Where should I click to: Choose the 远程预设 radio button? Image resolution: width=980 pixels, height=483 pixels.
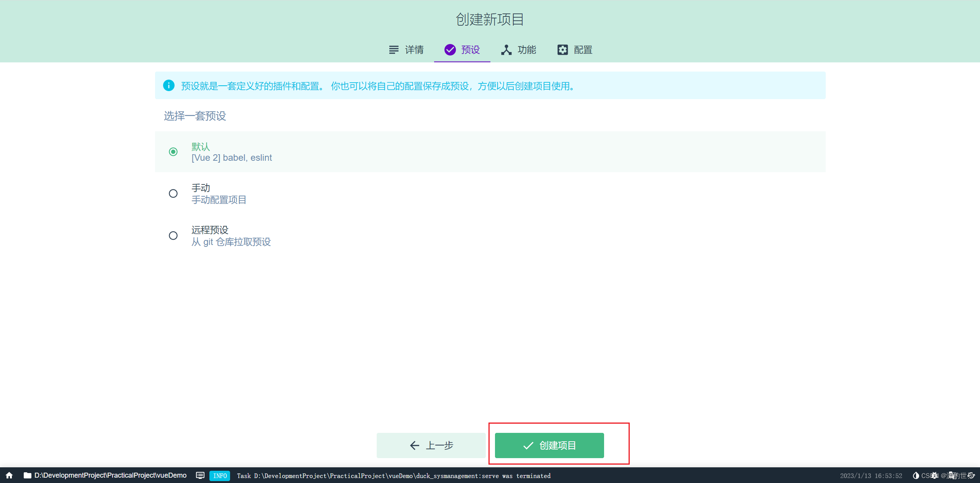pos(173,236)
